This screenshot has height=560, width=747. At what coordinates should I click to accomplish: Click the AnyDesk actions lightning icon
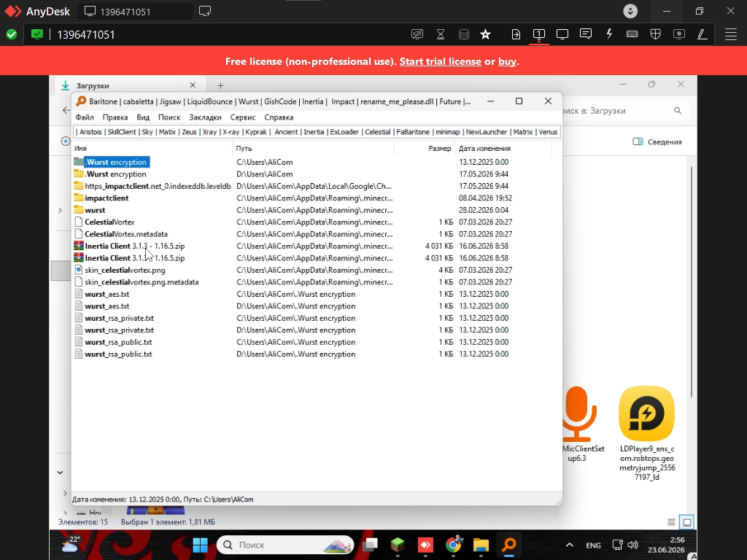pos(609,34)
